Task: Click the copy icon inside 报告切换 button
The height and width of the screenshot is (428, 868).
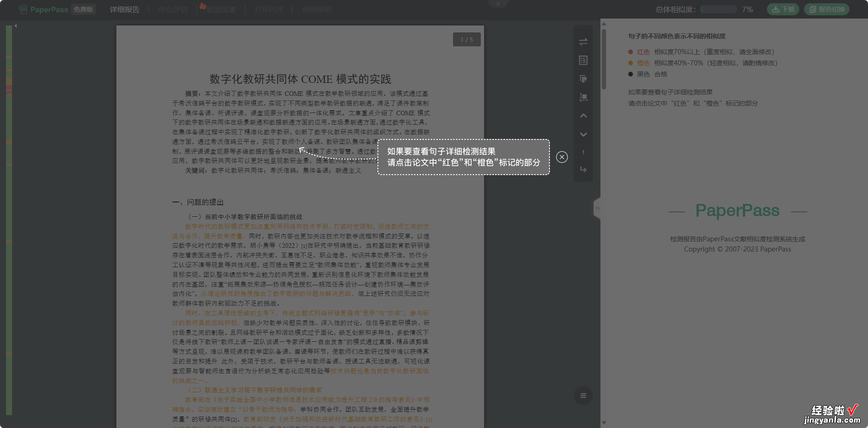Action: (812, 9)
